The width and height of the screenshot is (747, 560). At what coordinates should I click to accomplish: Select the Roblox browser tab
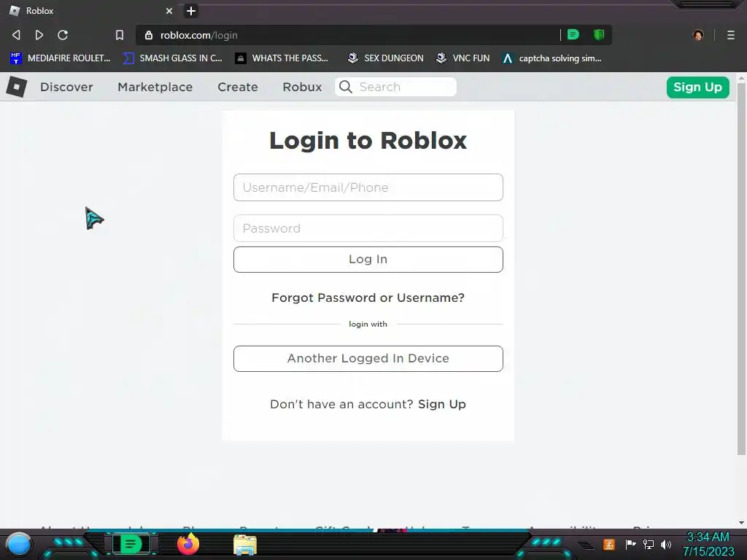[90, 10]
